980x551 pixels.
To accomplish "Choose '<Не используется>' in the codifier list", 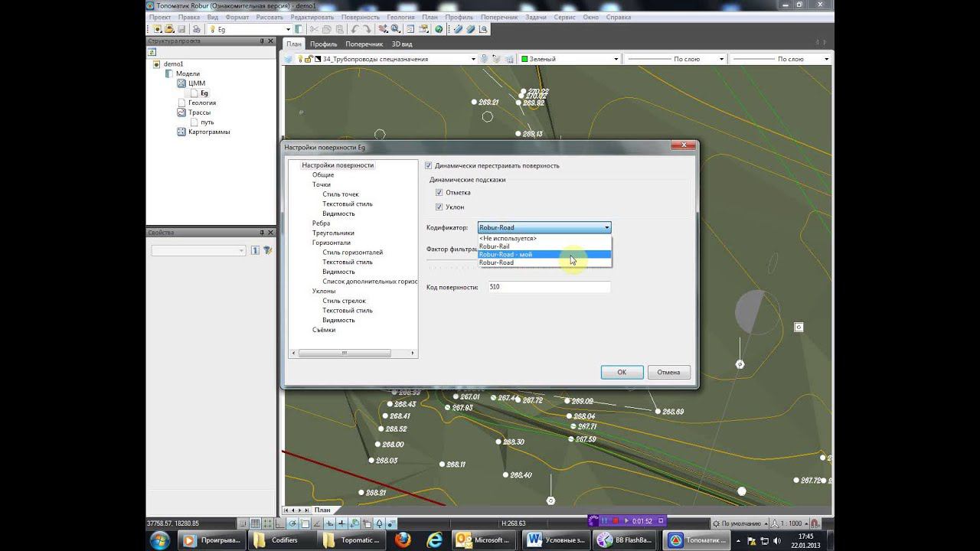I will (544, 238).
